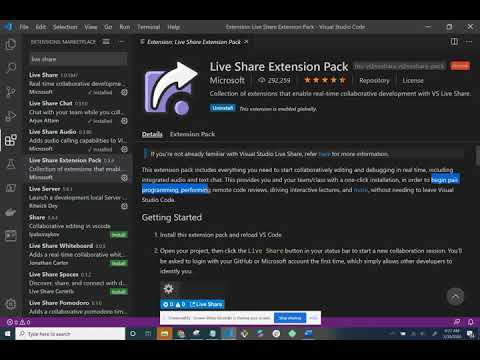
Task: Open the Help menu
Action: (x=174, y=27)
